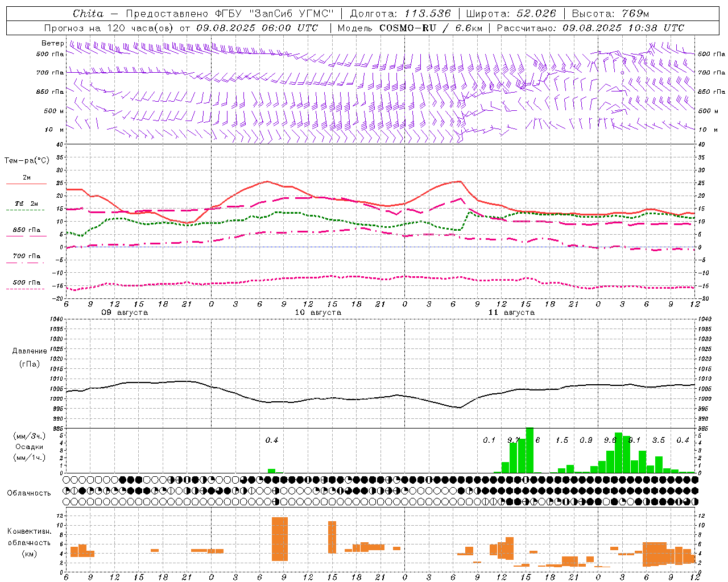Screen dimensions: 728x582
Task: Click the tallest orange convective cloud bar
Action: point(280,539)
